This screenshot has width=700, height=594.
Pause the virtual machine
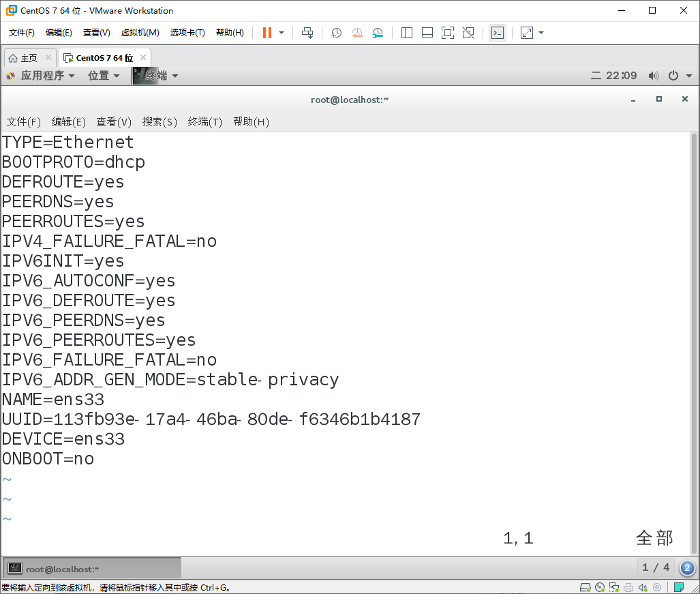click(267, 33)
